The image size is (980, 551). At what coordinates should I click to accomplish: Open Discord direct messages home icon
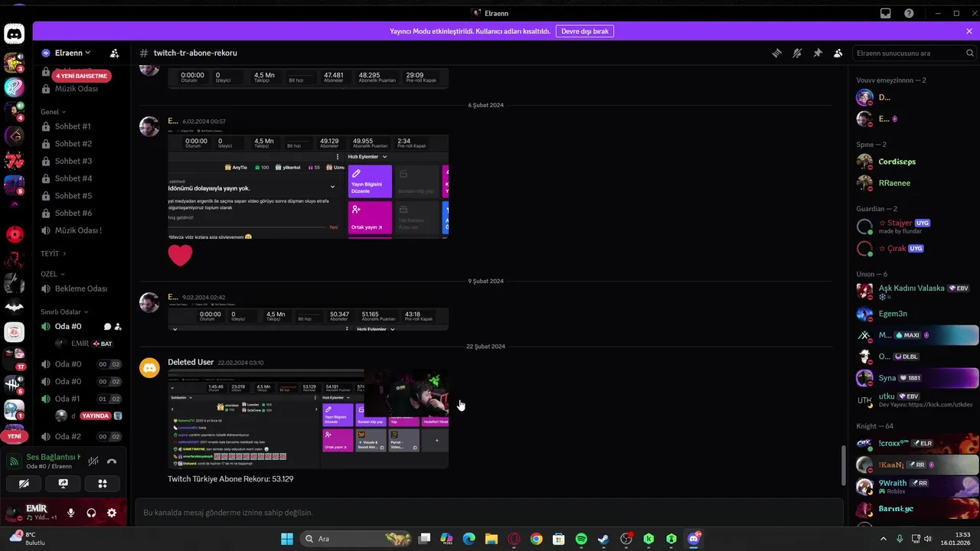click(x=14, y=34)
